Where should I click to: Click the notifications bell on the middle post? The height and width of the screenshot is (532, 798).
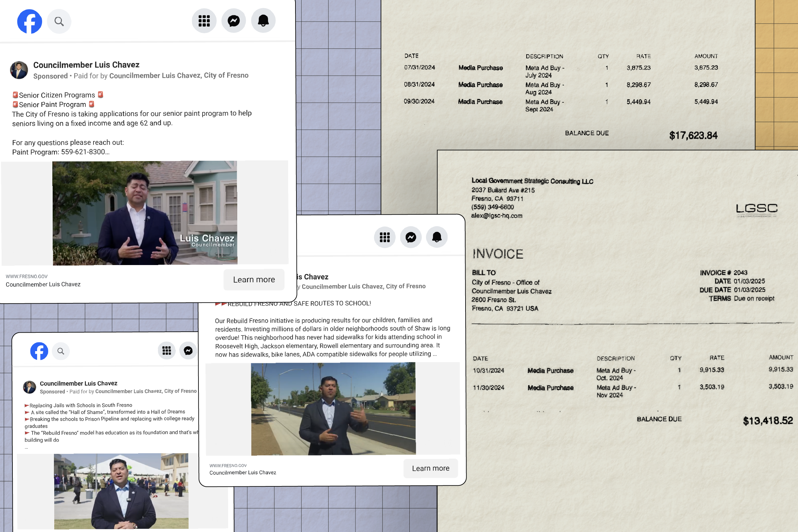(x=437, y=237)
